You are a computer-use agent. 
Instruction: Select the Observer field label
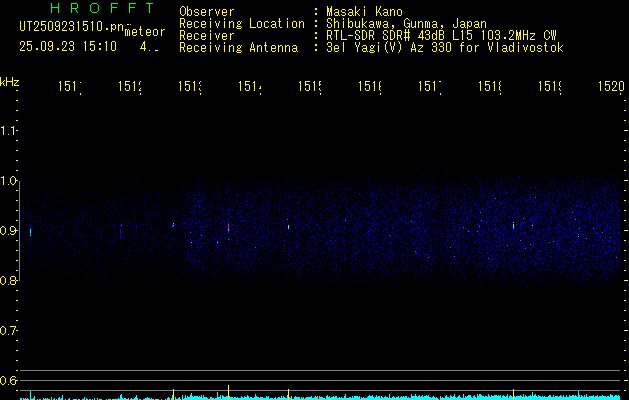pyautogui.click(x=206, y=11)
